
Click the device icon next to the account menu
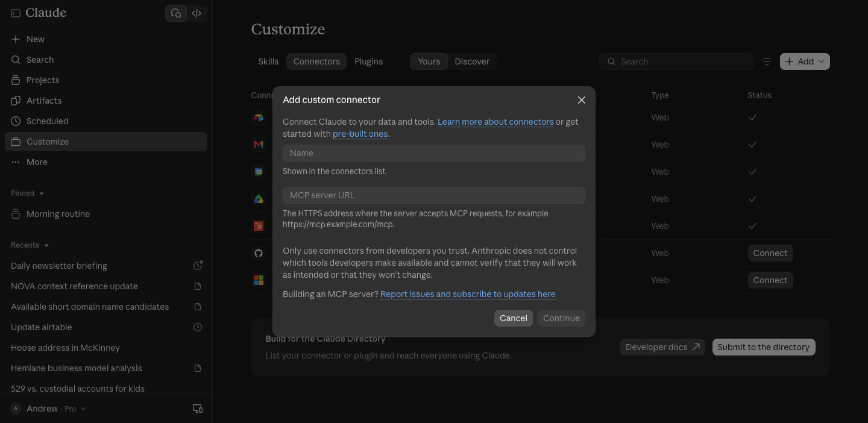pyautogui.click(x=197, y=409)
